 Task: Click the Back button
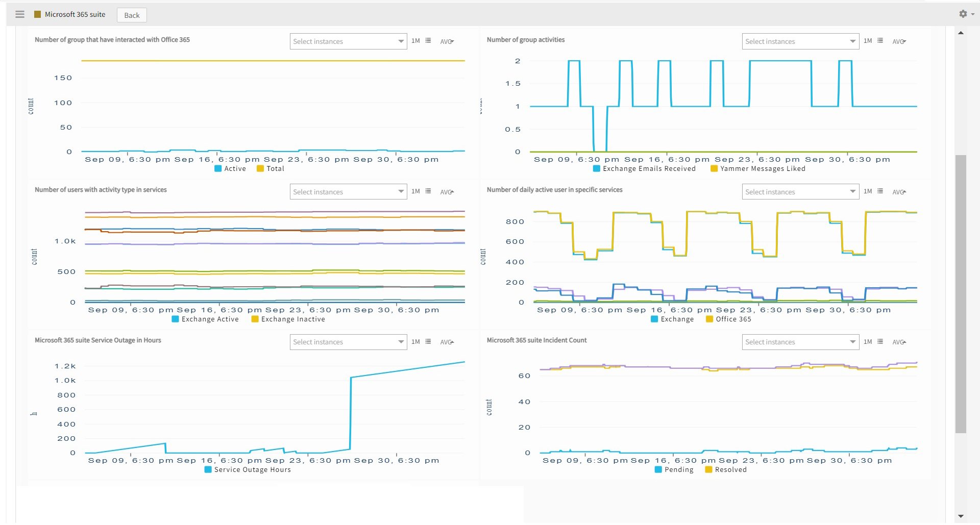[131, 15]
